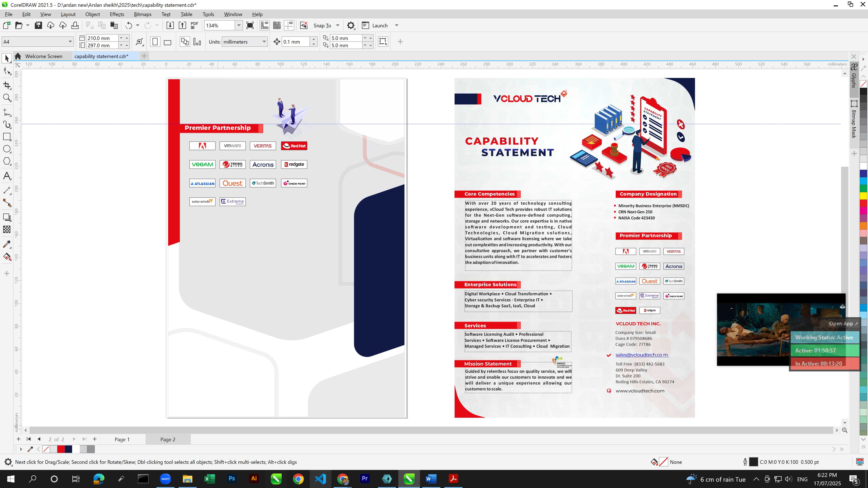Set page orientation to Portrait
The height and width of the screenshot is (488, 868).
tap(155, 42)
